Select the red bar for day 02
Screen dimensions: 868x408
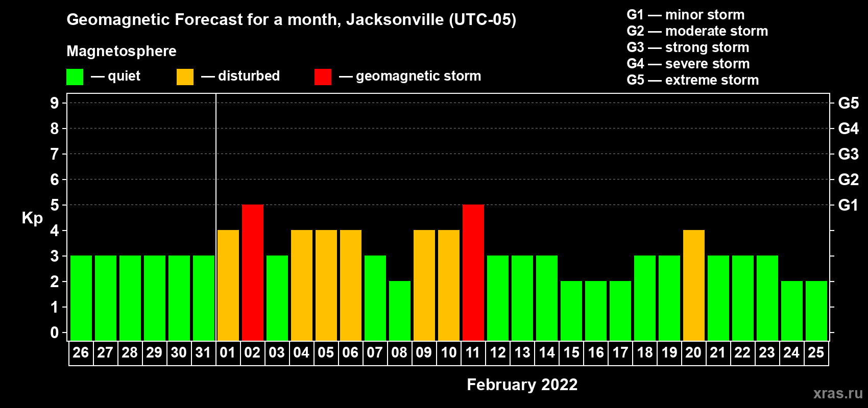click(x=253, y=272)
